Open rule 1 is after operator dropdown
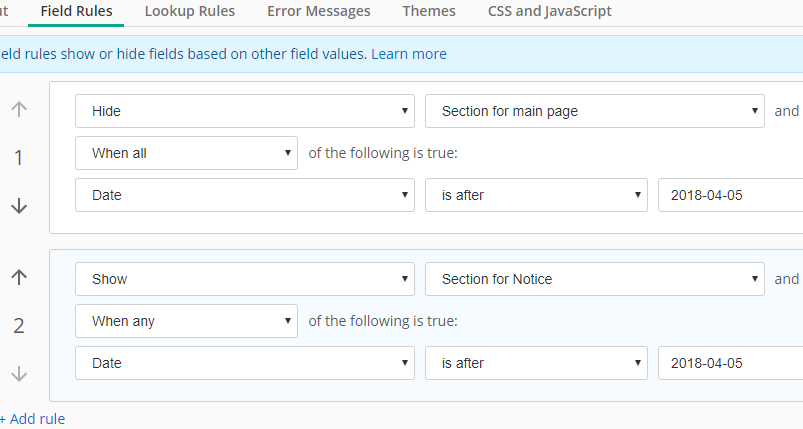Screen dimensions: 803x429 [536, 195]
